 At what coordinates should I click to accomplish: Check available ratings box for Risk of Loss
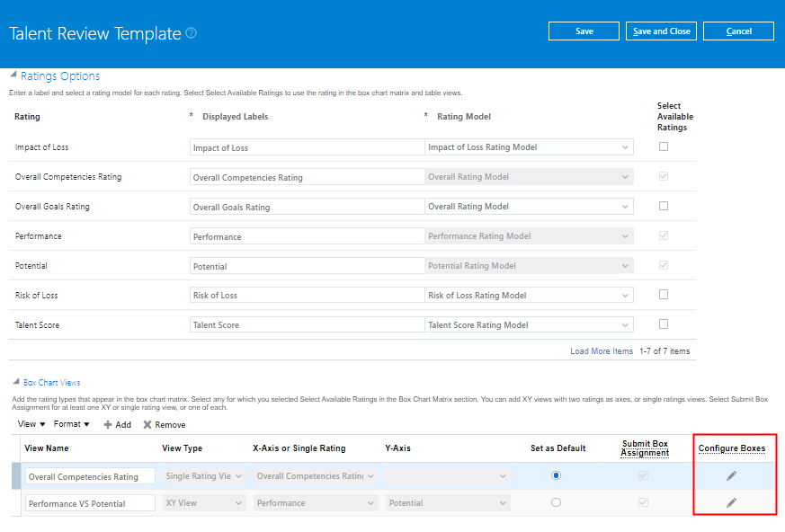pos(663,295)
